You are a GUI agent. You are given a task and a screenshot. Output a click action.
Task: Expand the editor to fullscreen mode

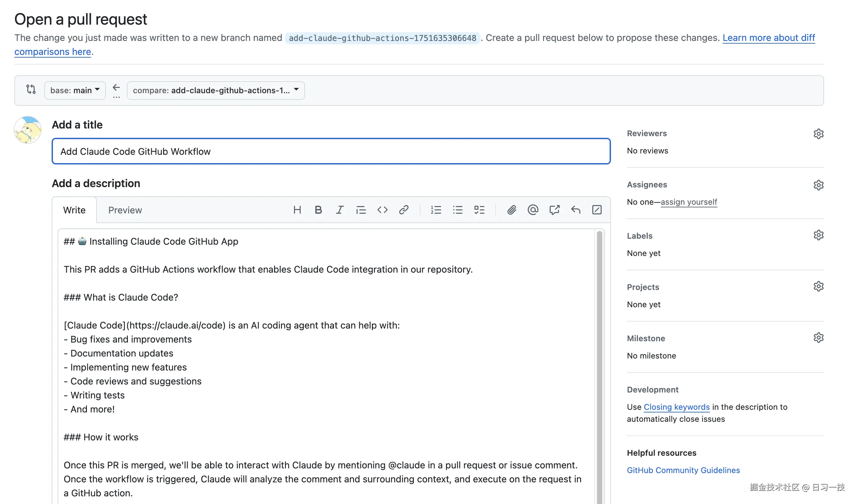tap(597, 210)
